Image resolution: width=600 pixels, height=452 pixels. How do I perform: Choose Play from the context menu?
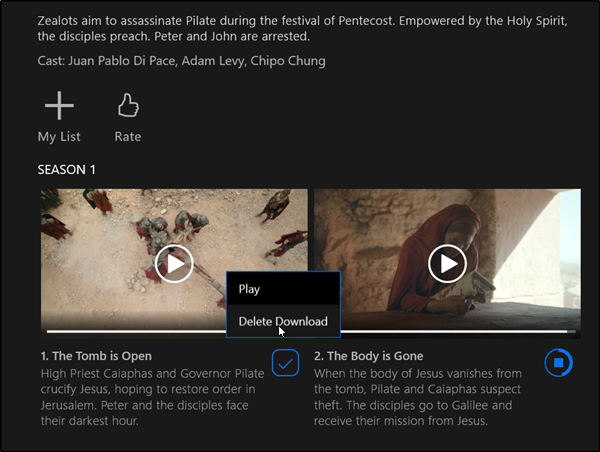tap(249, 289)
